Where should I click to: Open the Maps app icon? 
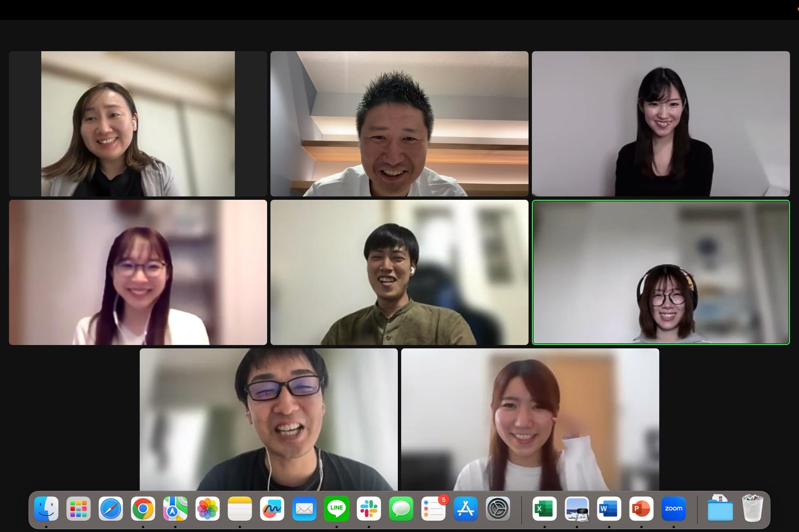(x=175, y=508)
